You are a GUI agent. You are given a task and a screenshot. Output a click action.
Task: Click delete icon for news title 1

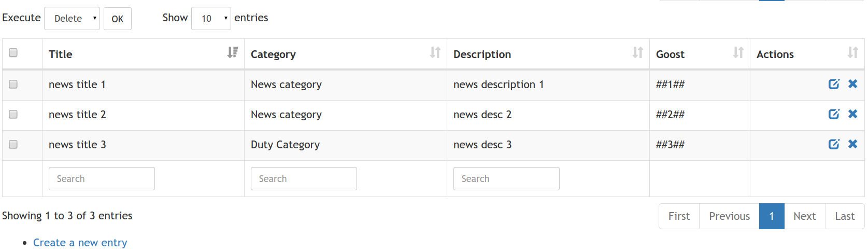(x=852, y=84)
